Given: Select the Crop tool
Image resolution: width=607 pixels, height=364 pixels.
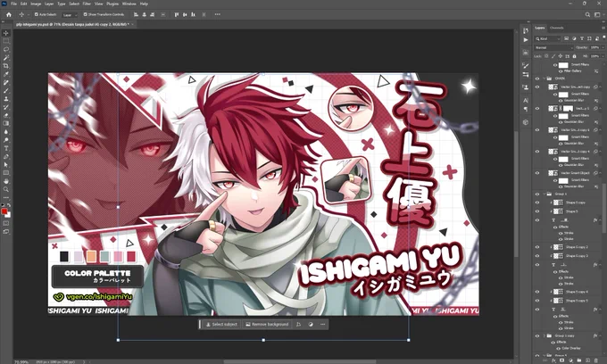Looking at the screenshot, I should [6, 66].
